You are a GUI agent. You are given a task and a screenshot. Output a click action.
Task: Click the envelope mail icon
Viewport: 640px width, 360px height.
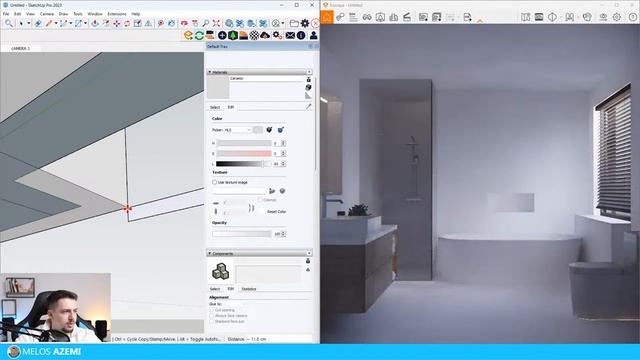click(x=290, y=36)
